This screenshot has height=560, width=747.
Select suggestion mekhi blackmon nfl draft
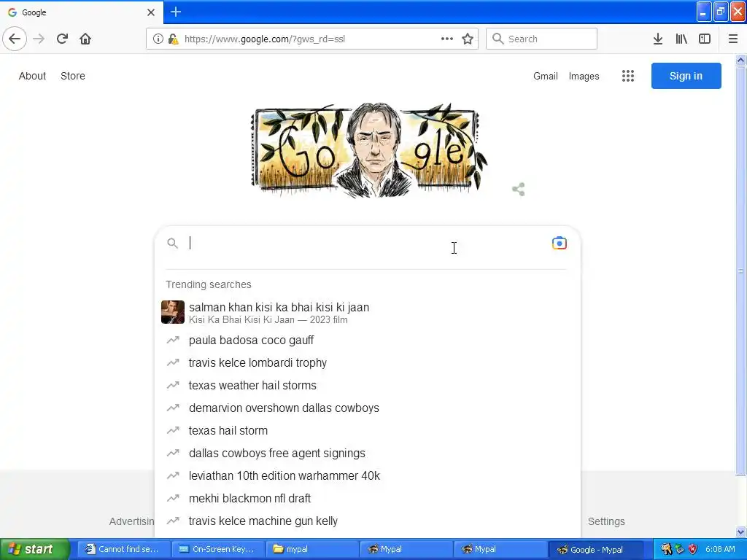(x=368, y=499)
